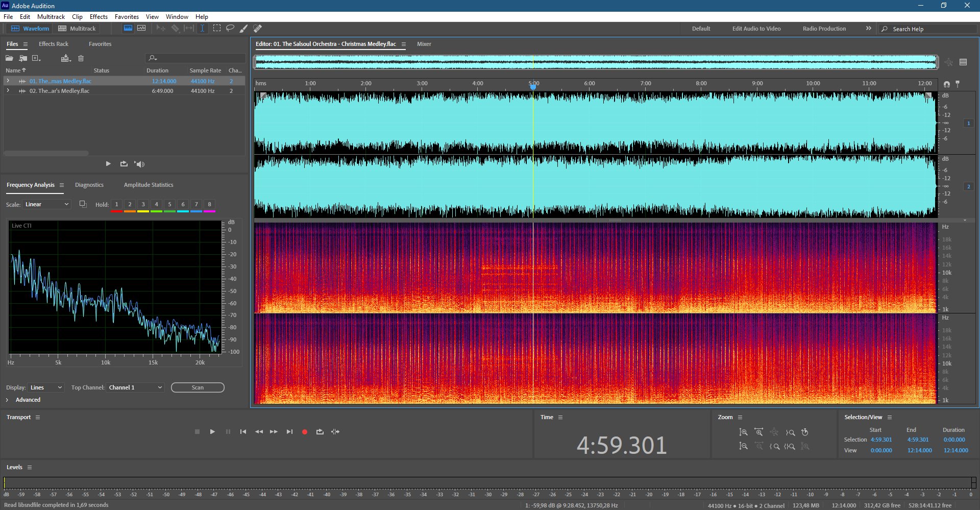
Task: Click the Search Help field
Action: pos(928,29)
